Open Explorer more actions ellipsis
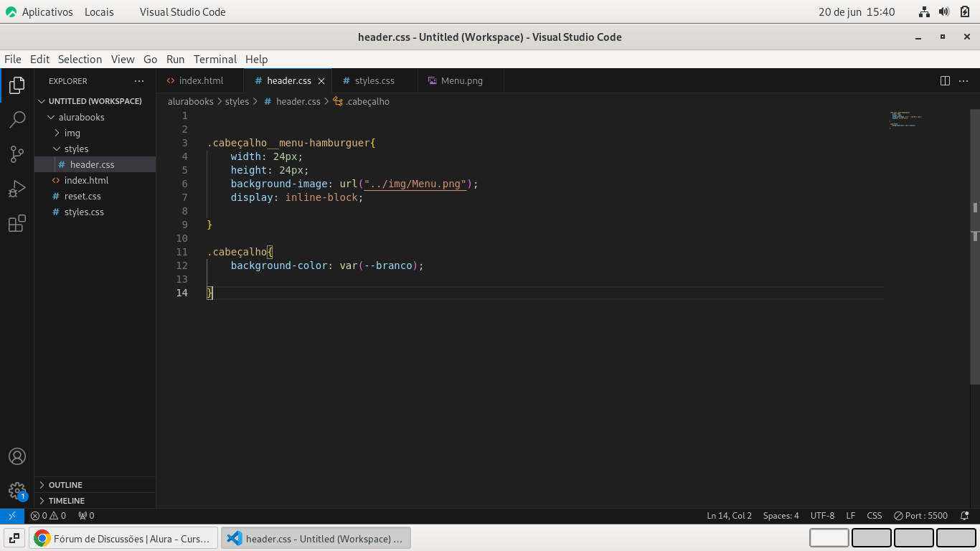 point(139,81)
